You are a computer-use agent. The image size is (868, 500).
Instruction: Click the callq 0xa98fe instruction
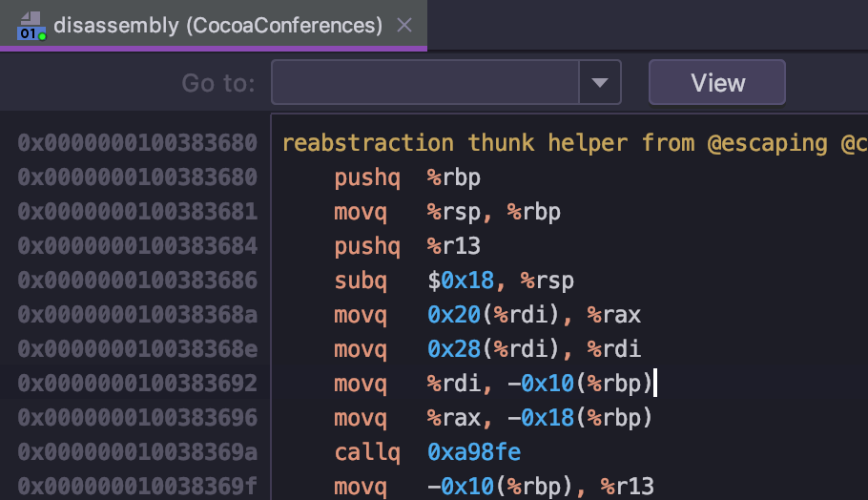427,452
